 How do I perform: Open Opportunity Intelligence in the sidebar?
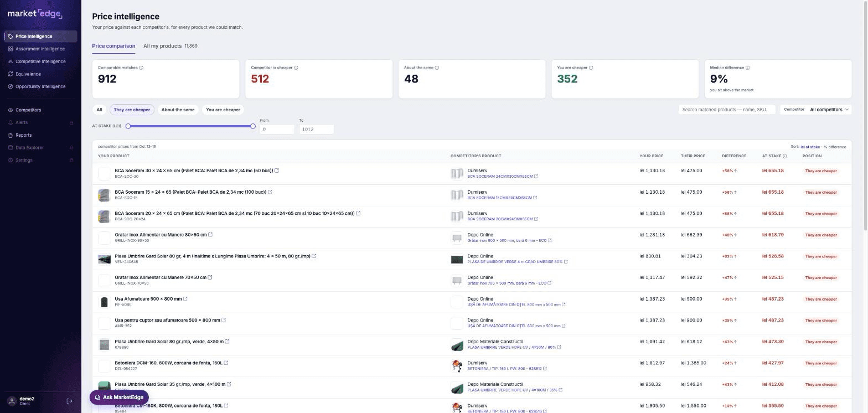tap(40, 86)
